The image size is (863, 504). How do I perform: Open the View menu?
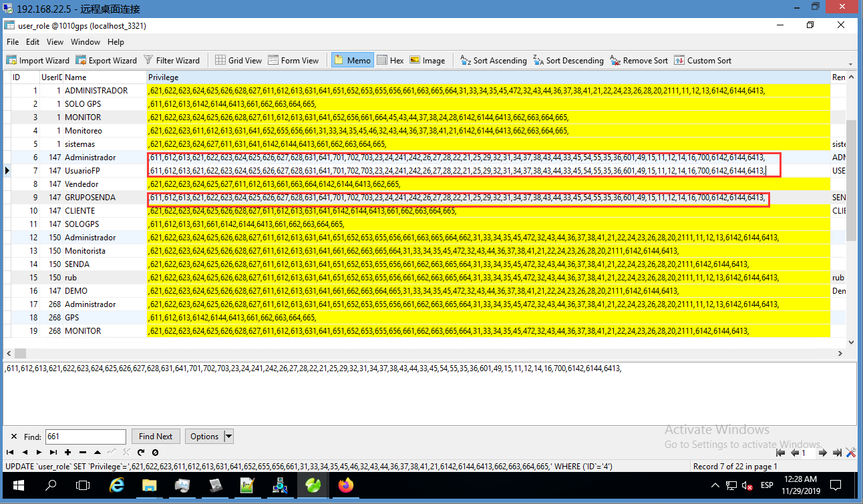point(55,41)
